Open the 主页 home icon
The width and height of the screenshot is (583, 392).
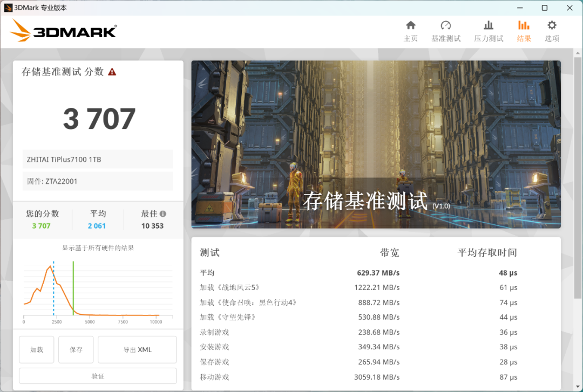click(410, 25)
